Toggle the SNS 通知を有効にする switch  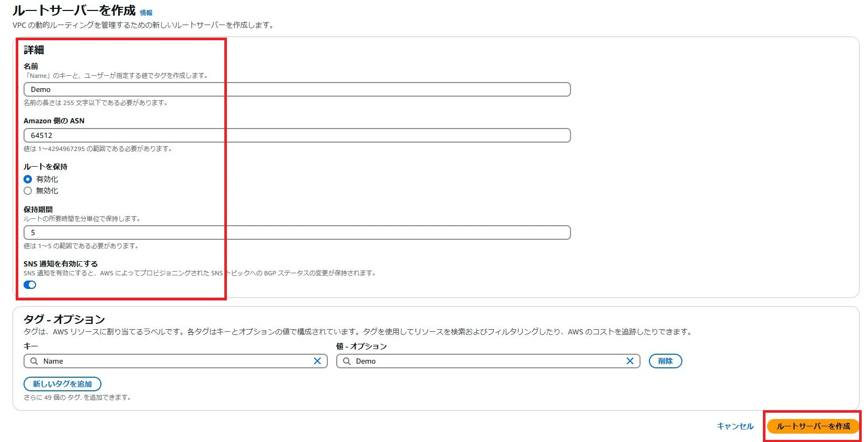click(30, 285)
